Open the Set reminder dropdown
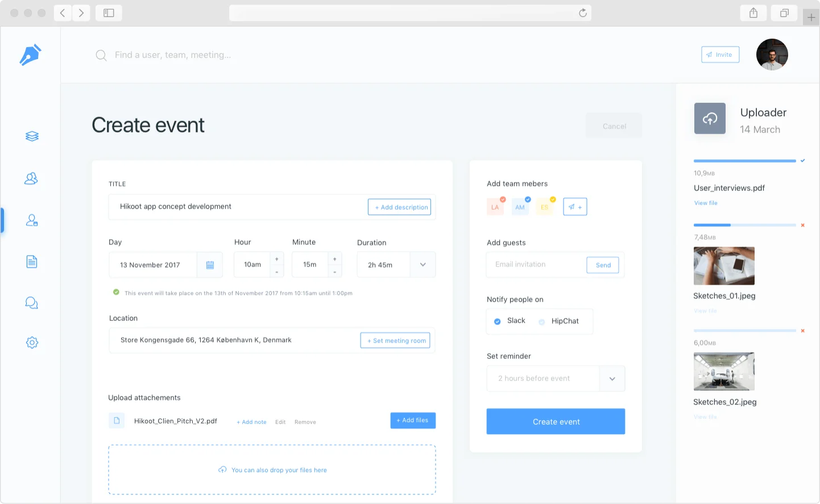 click(612, 378)
